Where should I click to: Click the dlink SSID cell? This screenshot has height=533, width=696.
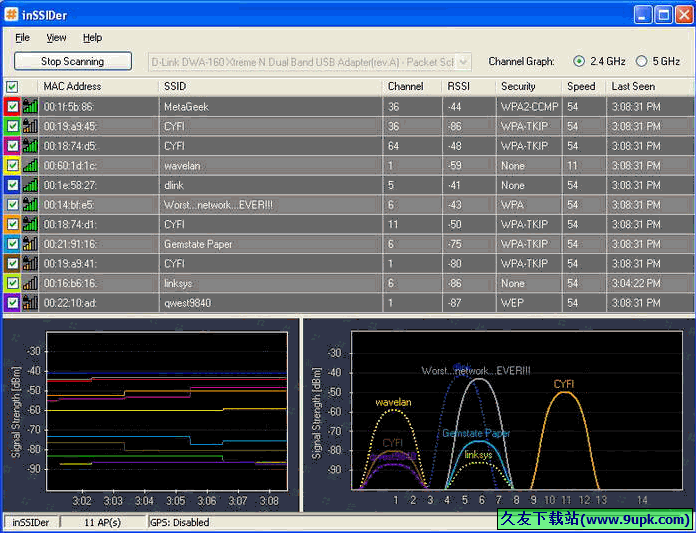(x=270, y=185)
